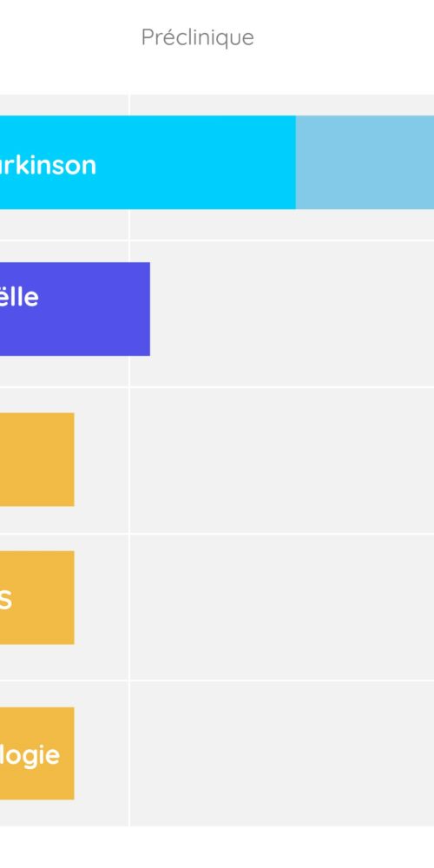Select empty Préclinique cell in "logie" row
Viewport: 434px width, 868px height.
click(282, 753)
